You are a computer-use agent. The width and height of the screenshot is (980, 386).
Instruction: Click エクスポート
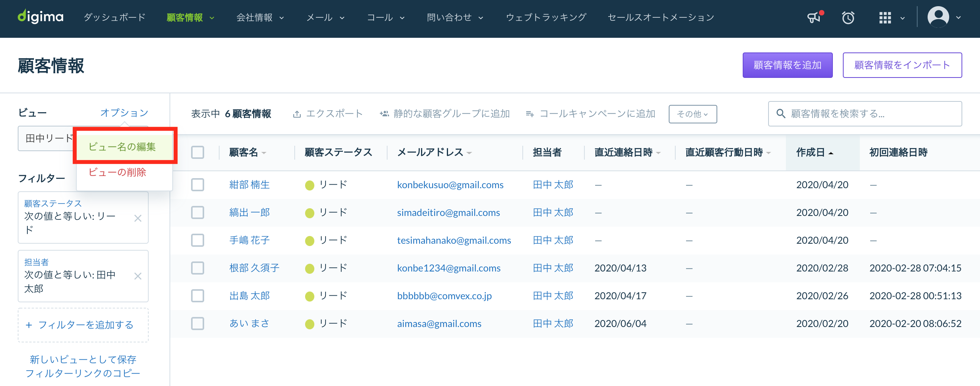pyautogui.click(x=328, y=114)
